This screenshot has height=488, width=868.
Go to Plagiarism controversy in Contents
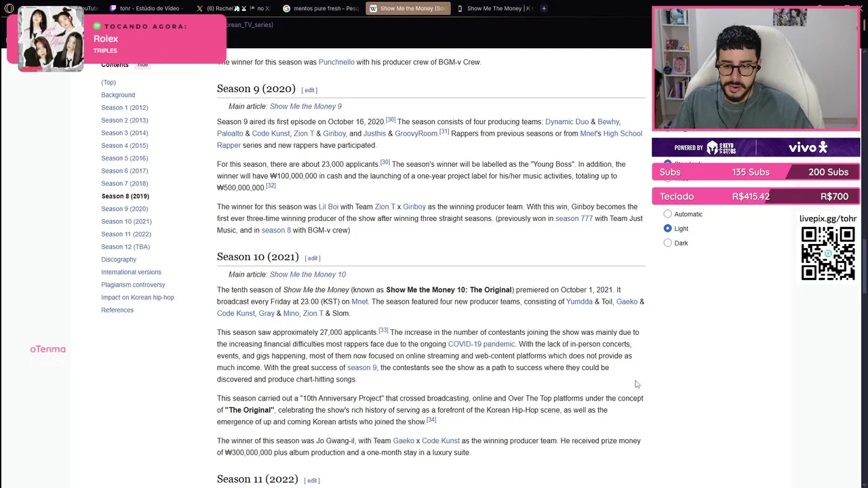pyautogui.click(x=133, y=285)
